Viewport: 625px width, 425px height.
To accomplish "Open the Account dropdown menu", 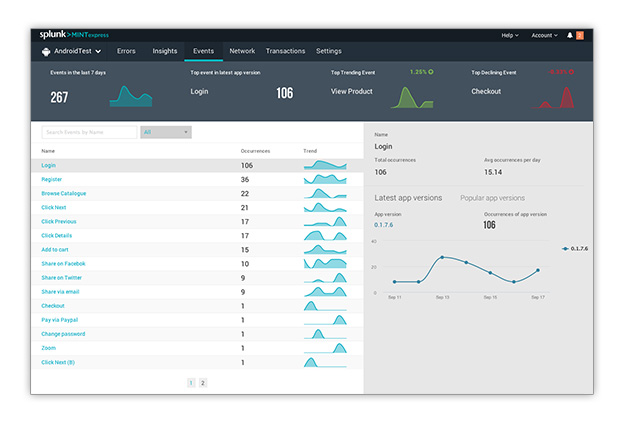I will pos(544,35).
